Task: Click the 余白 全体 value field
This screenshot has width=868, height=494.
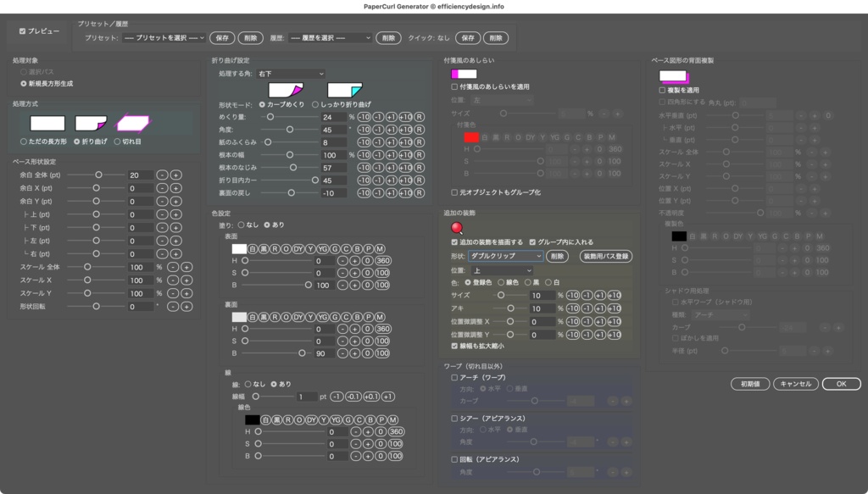Action: click(x=141, y=175)
